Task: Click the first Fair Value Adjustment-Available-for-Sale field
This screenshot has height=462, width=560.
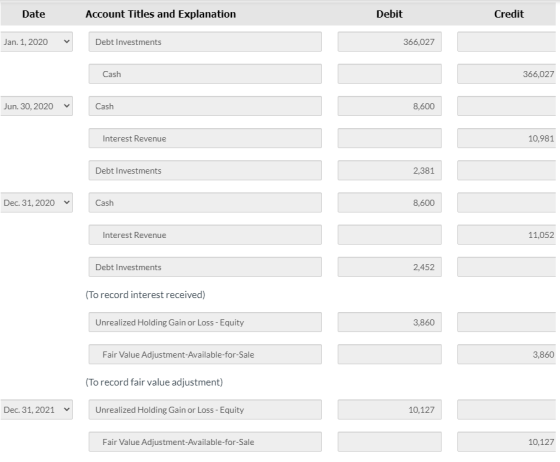Action: point(205,354)
